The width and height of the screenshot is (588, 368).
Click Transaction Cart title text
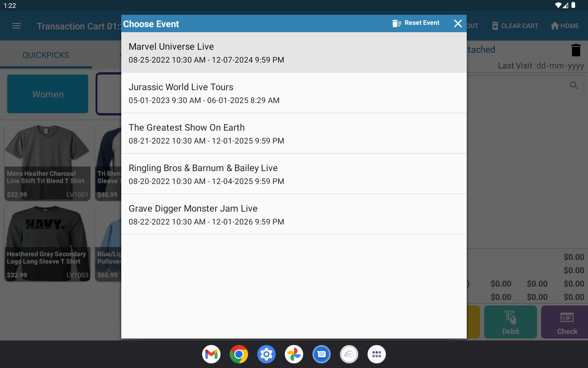point(79,26)
